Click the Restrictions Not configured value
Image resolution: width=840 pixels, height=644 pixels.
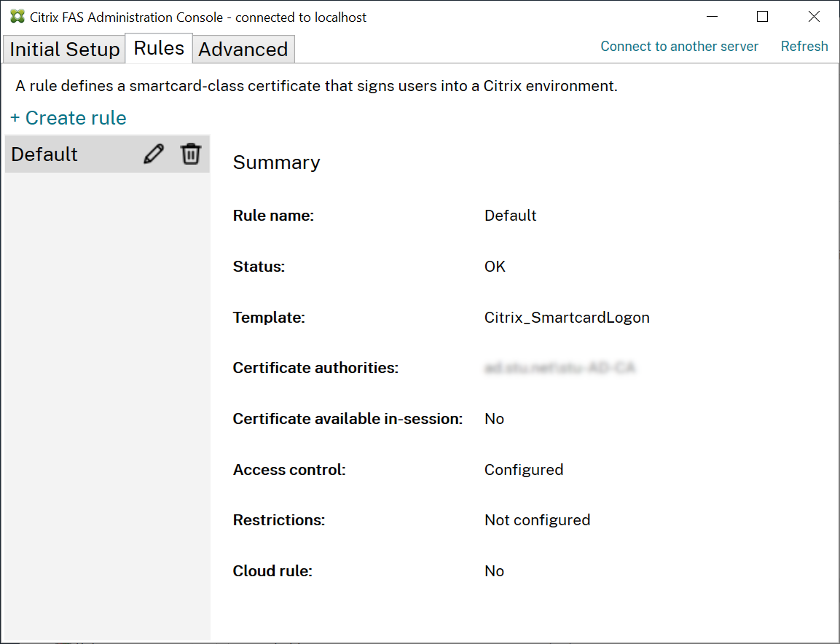[x=537, y=520]
